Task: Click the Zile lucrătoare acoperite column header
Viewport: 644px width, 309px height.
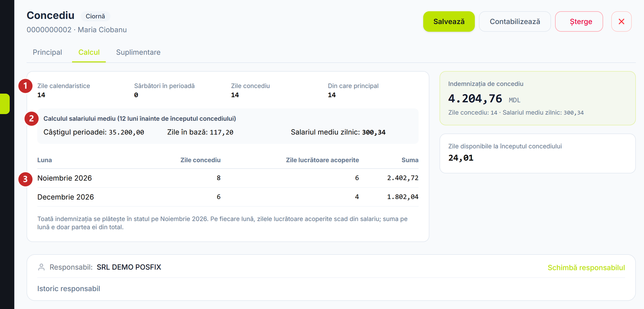Action: 322,160
